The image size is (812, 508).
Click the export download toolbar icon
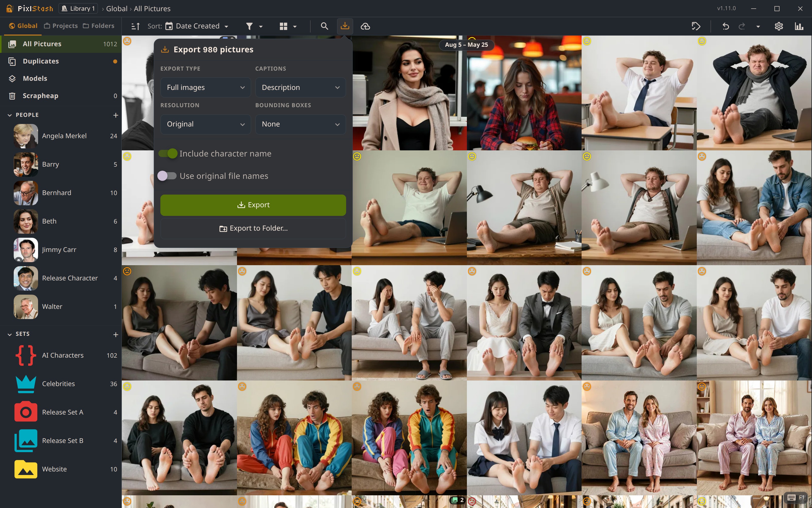tap(345, 26)
